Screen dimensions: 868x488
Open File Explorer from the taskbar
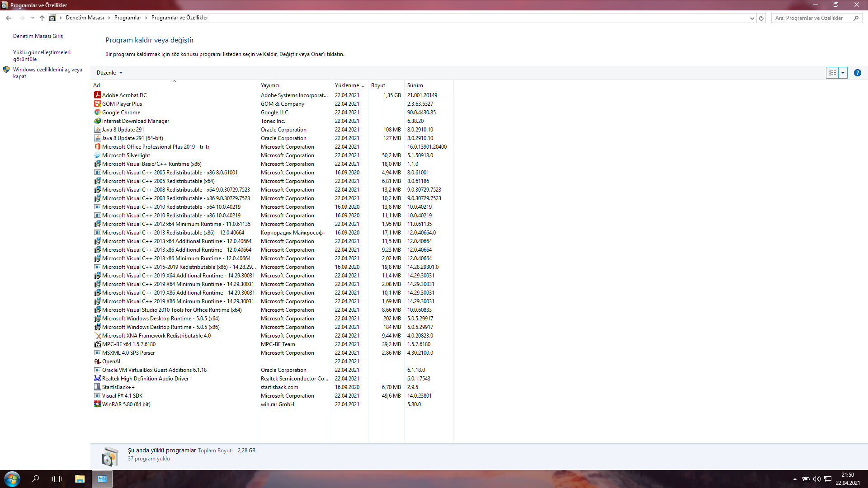pyautogui.click(x=80, y=479)
